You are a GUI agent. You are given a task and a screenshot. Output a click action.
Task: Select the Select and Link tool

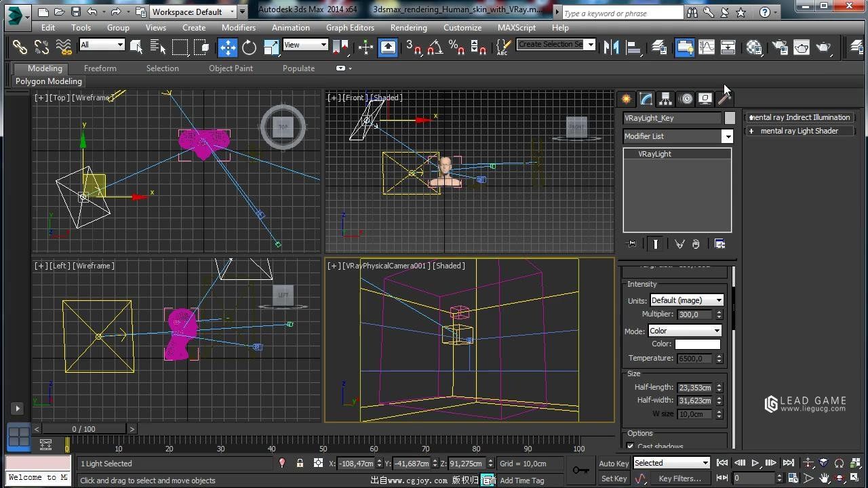coord(20,47)
